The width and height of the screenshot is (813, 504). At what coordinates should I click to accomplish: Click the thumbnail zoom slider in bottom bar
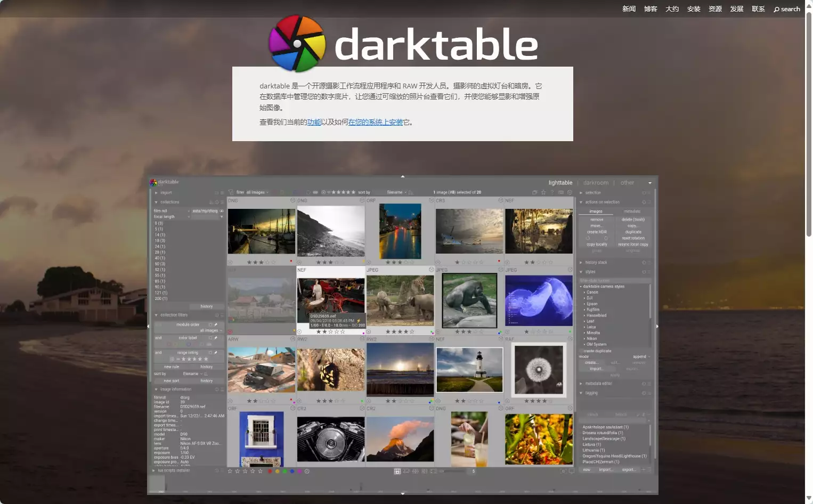pos(452,471)
